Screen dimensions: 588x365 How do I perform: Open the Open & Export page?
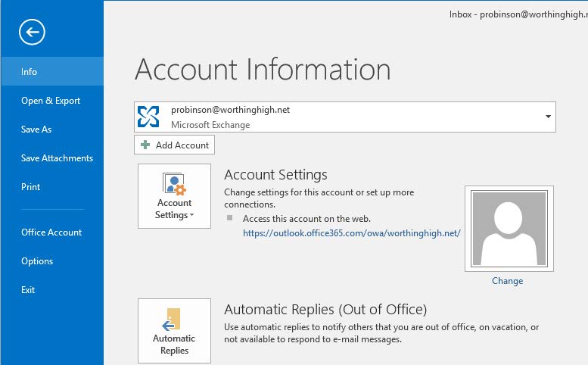pos(51,101)
